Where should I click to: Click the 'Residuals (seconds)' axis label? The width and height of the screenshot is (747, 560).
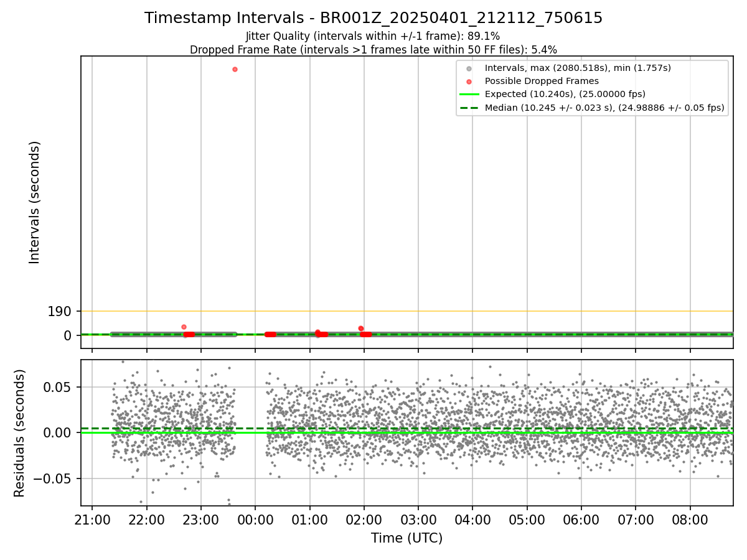click(20, 433)
